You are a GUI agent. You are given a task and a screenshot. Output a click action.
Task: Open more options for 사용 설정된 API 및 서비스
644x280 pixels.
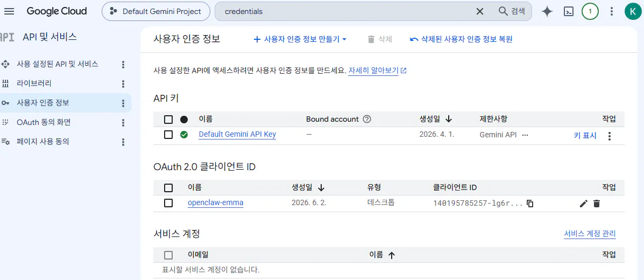pyautogui.click(x=123, y=65)
